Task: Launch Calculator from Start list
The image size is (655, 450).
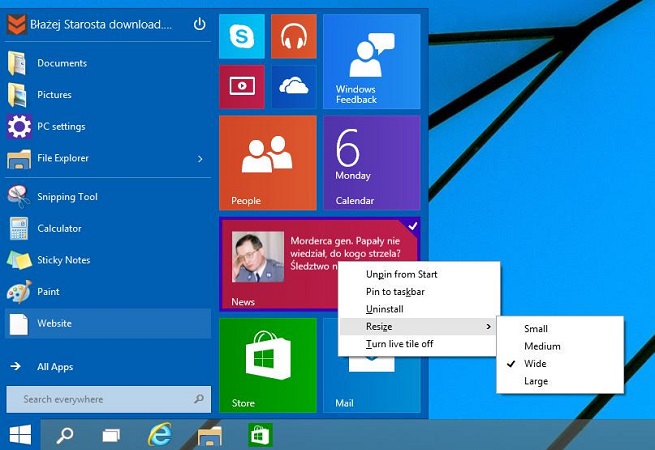Action: (108, 229)
